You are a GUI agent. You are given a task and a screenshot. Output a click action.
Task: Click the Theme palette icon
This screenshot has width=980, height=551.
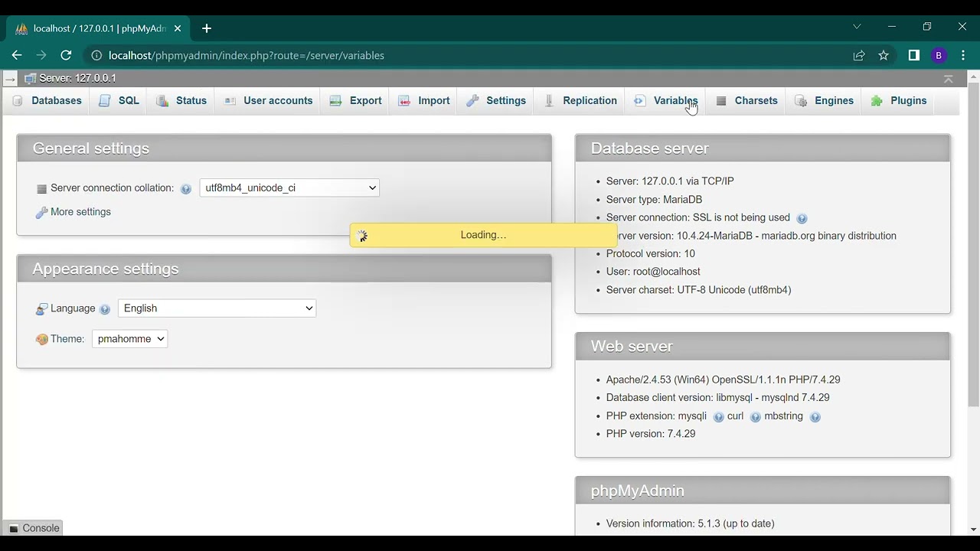[42, 340]
